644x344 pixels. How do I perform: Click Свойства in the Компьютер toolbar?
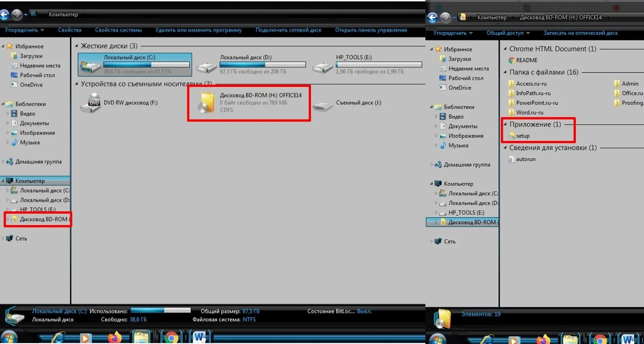tap(70, 30)
